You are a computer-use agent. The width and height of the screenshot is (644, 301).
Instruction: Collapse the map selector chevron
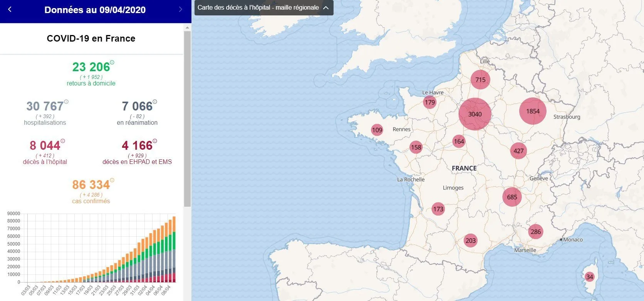(326, 8)
